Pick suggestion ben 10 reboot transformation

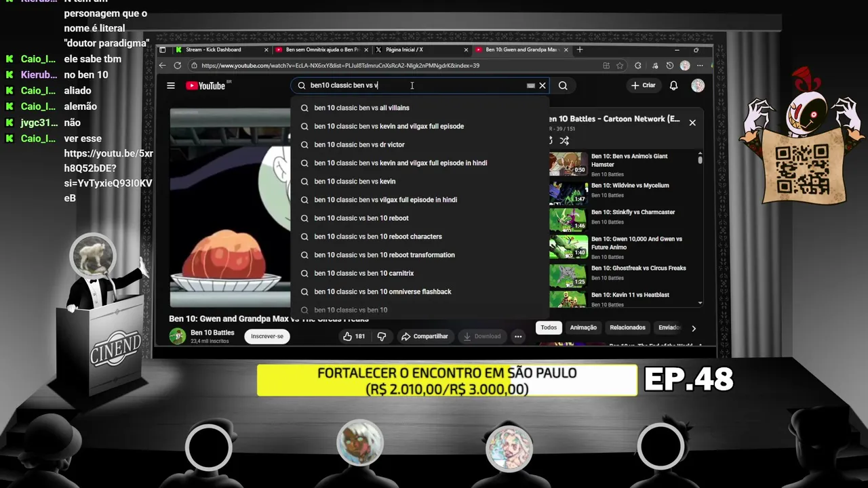click(x=420, y=254)
